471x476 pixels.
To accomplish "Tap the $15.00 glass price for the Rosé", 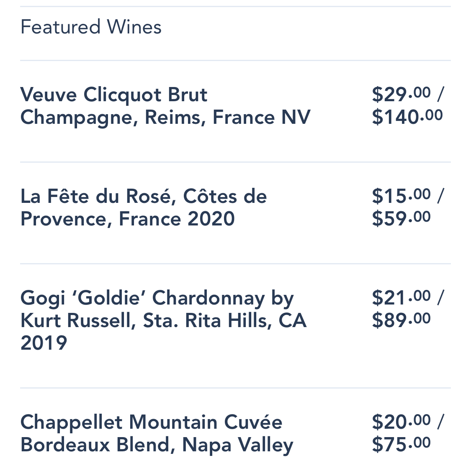I will (401, 195).
